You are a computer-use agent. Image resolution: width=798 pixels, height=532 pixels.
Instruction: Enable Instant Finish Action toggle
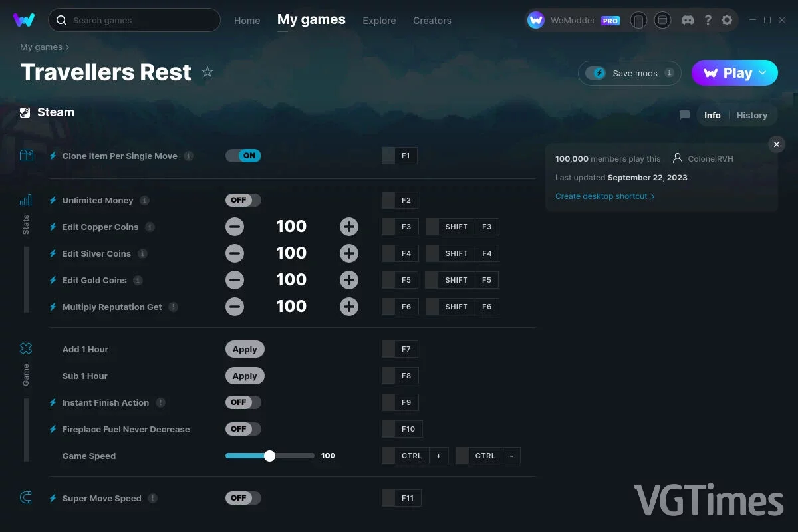[x=243, y=402]
